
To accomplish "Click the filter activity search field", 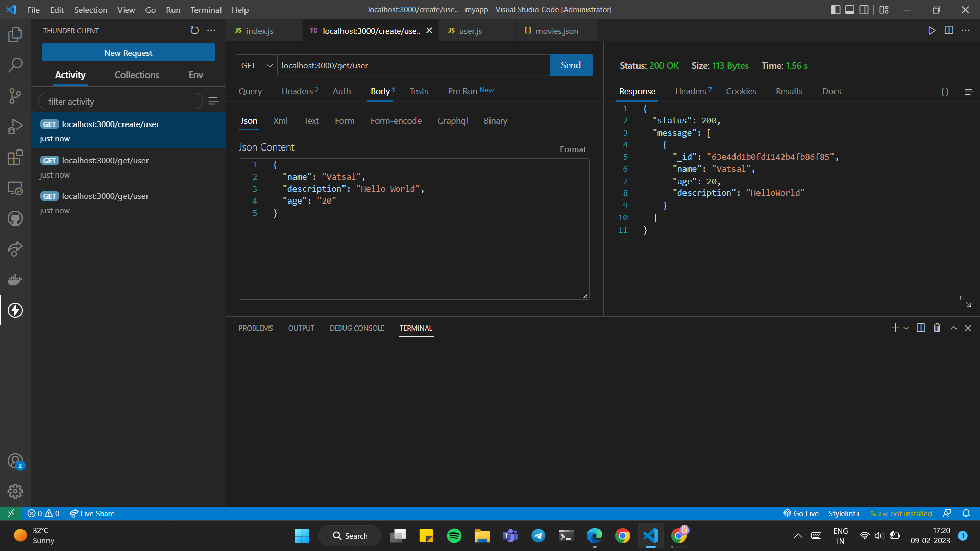I will tap(120, 101).
